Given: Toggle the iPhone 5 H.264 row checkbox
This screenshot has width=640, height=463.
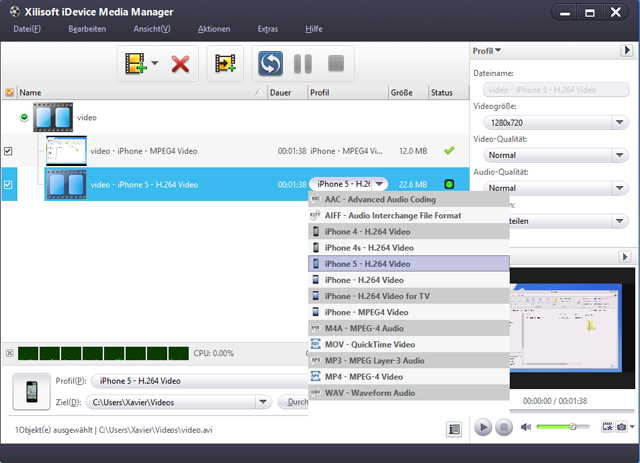Looking at the screenshot, I should click(9, 184).
